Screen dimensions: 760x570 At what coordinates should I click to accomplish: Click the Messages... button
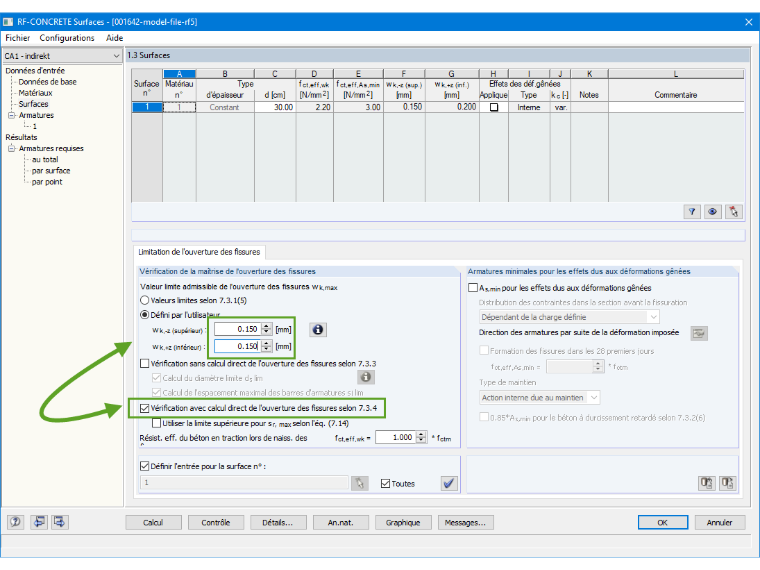(465, 522)
